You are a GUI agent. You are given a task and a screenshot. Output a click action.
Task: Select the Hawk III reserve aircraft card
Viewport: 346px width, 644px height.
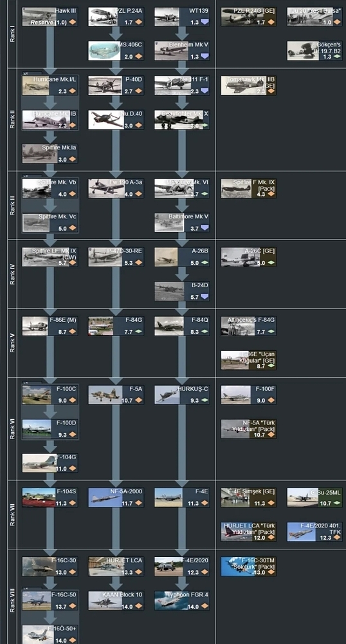coord(50,17)
